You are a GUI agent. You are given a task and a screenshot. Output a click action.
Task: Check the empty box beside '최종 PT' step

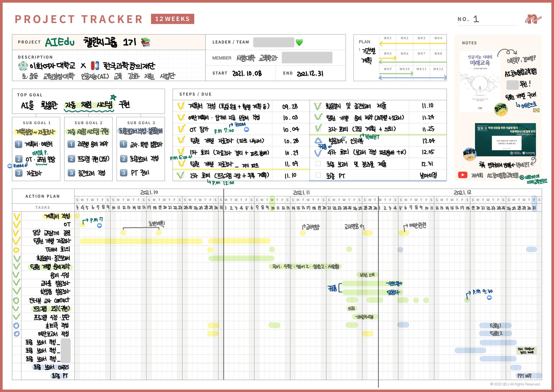point(318,175)
